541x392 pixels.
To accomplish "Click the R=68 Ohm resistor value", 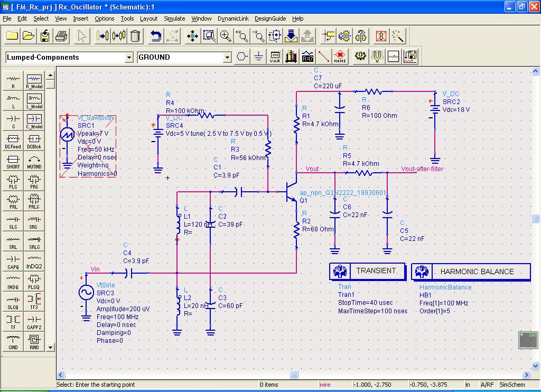I will [x=318, y=229].
